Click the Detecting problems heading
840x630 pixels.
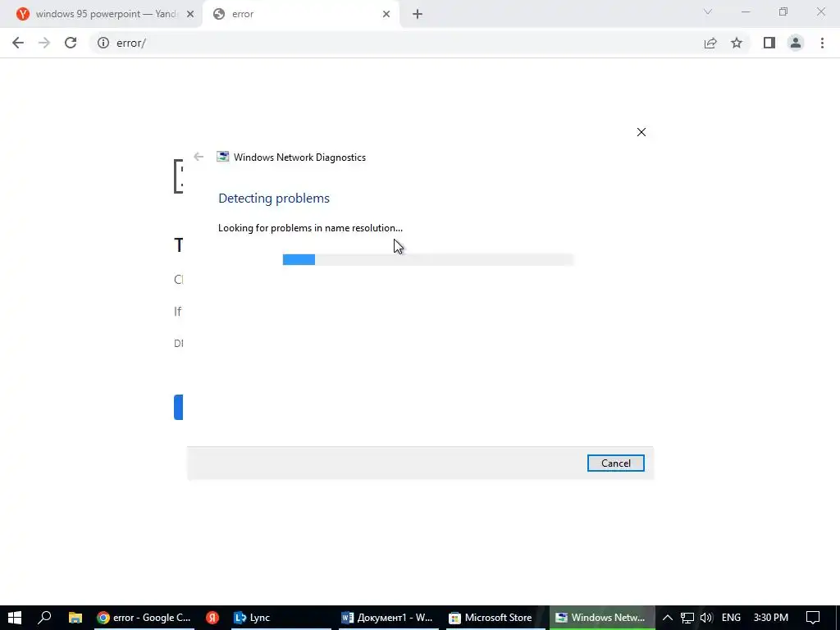click(274, 199)
